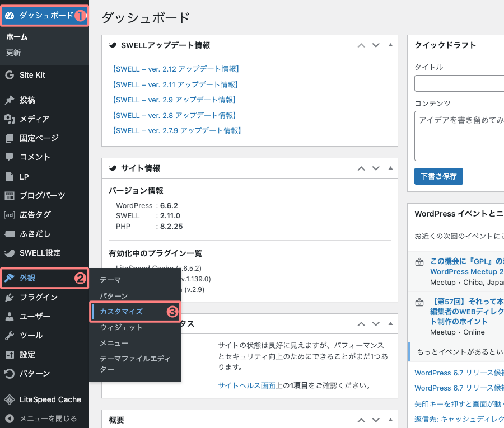Collapse the 概要 panel
Image resolution: width=504 pixels, height=428 pixels.
point(390,420)
